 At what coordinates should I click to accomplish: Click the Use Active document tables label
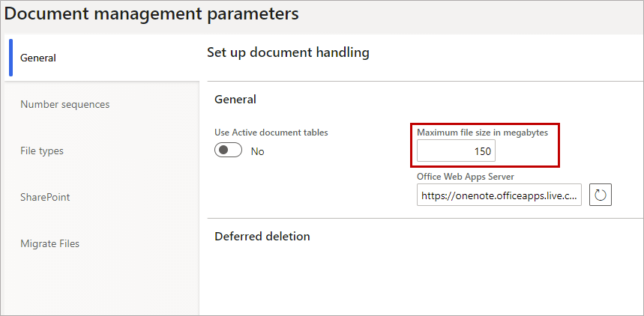[271, 133]
